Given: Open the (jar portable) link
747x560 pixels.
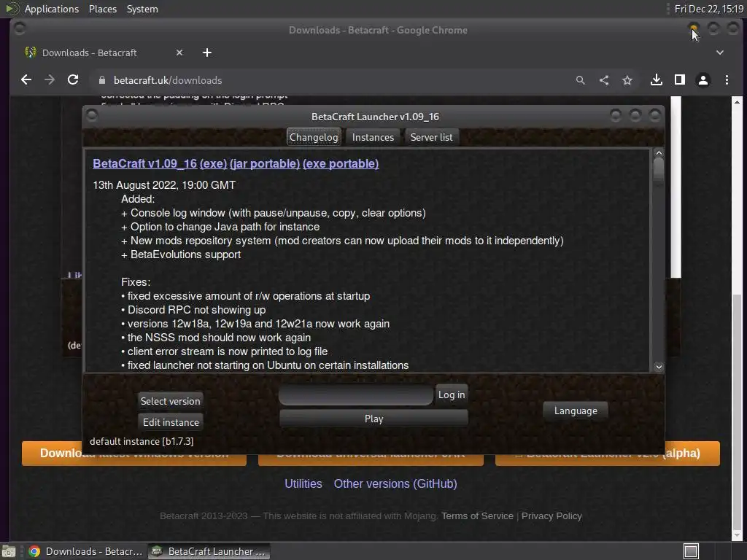Looking at the screenshot, I should pyautogui.click(x=265, y=163).
